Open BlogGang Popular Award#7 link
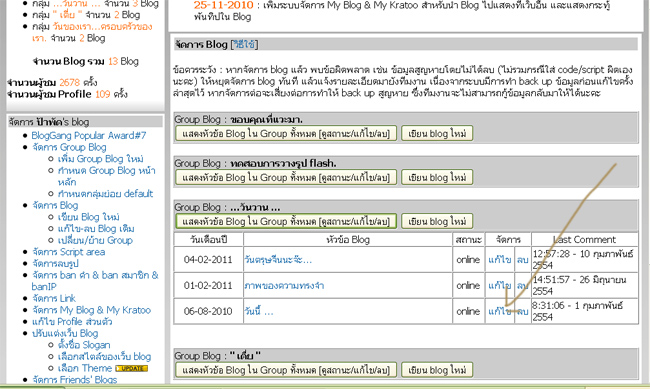 coord(89,135)
